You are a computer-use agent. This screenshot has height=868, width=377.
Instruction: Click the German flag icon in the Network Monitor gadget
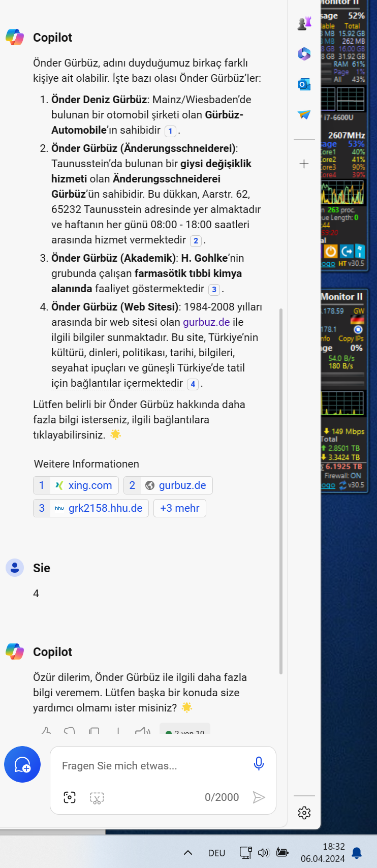(358, 320)
